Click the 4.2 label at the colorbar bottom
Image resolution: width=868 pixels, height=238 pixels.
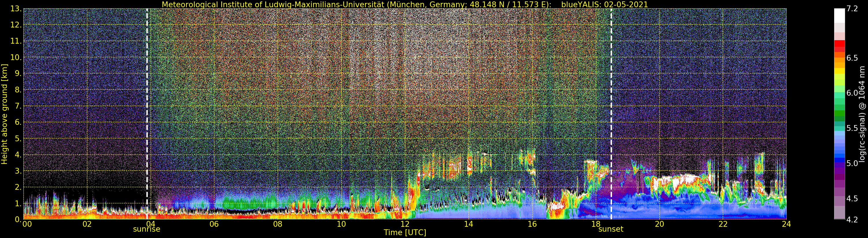click(852, 220)
